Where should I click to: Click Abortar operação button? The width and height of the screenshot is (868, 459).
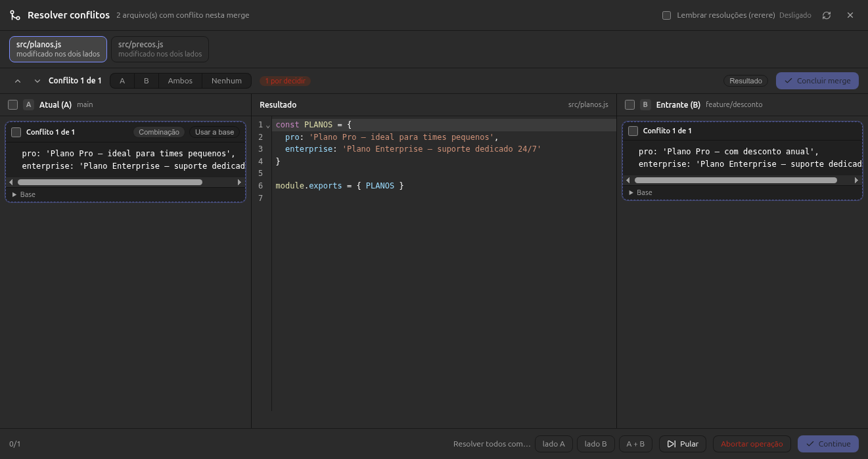click(x=752, y=444)
